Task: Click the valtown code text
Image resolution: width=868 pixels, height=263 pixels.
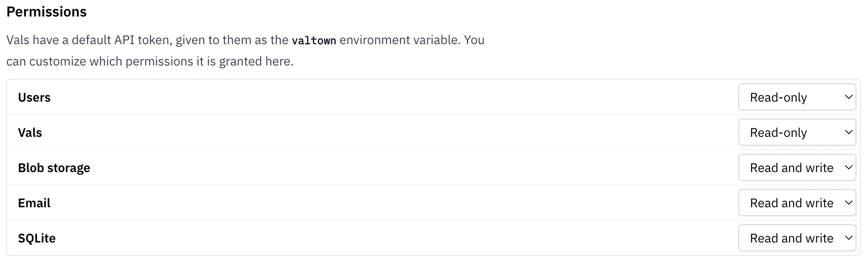Action: point(314,41)
